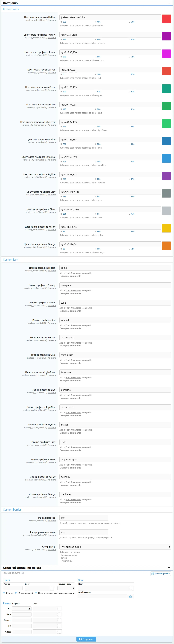Click the Custom border section heading
Viewport: 174px width, 644px height.
click(12, 510)
